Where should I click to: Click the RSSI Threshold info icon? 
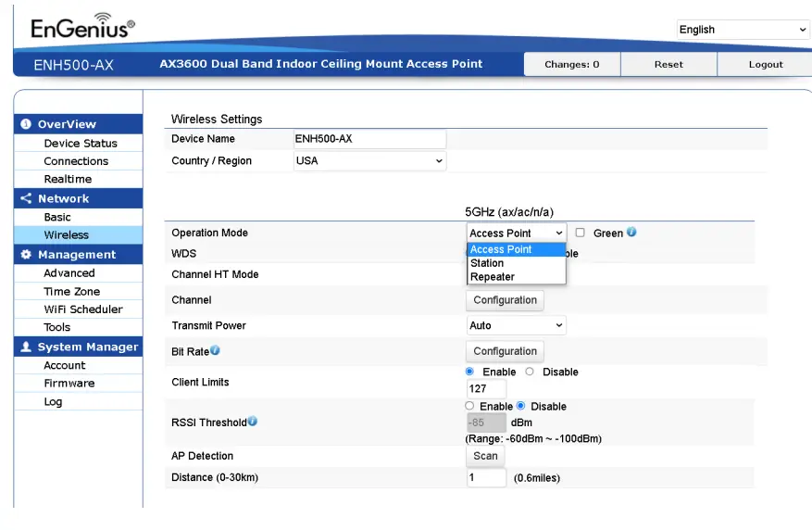[252, 422]
